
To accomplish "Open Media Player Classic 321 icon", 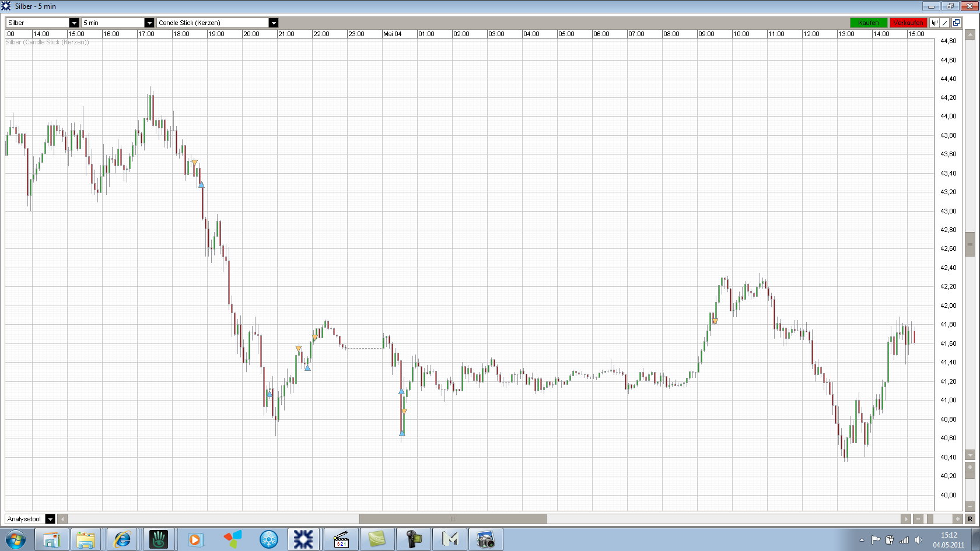I will click(x=341, y=539).
